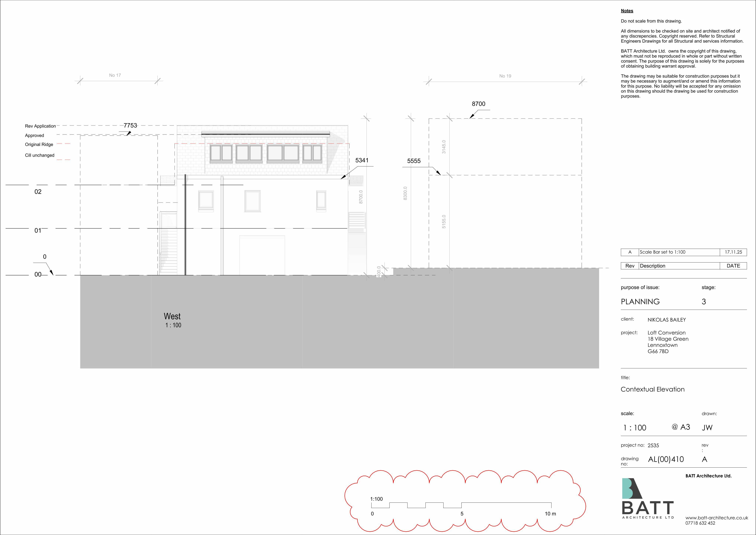Click the drawn-by initials 'JW'
Screen dimensions: 756x535
coord(707,427)
